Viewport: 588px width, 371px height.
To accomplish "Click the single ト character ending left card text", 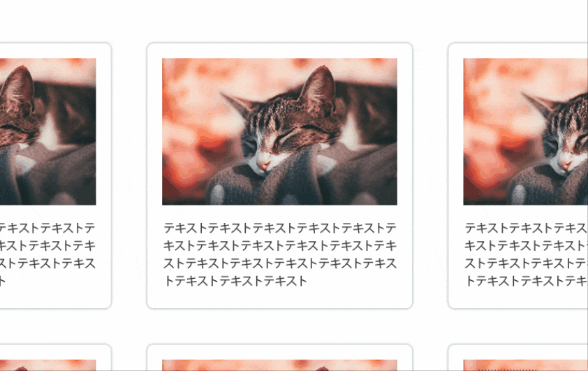I will [2, 281].
